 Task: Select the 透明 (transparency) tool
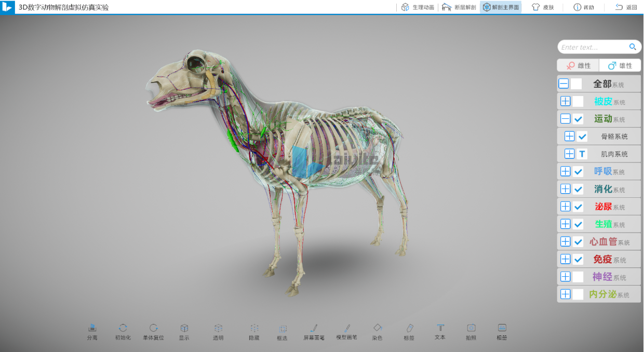(x=218, y=328)
